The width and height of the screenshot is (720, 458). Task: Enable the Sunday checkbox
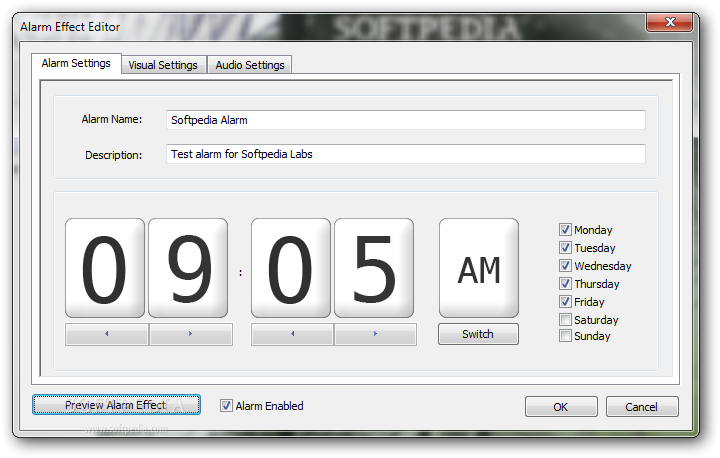[x=565, y=335]
